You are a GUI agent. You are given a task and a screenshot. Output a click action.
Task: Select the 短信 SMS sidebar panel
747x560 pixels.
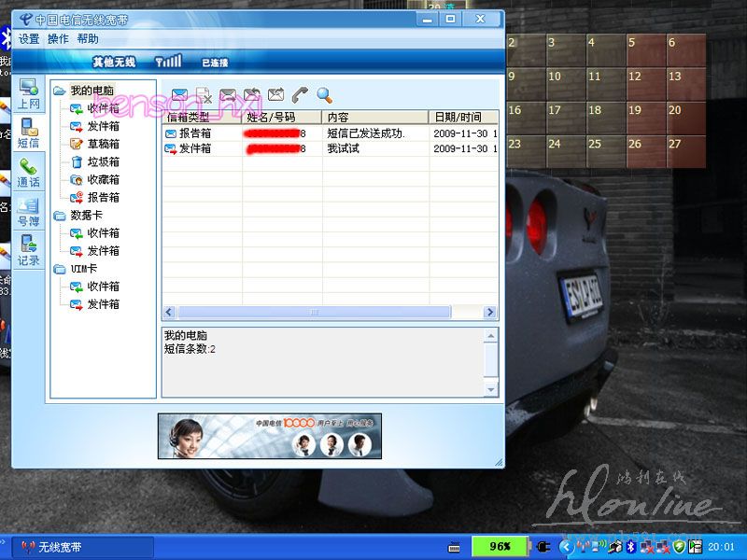click(x=29, y=133)
